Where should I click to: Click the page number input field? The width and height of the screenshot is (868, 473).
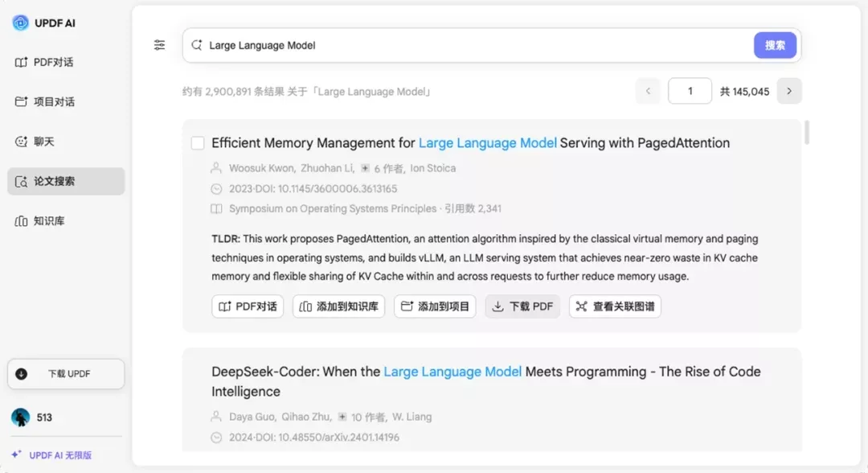[690, 91]
